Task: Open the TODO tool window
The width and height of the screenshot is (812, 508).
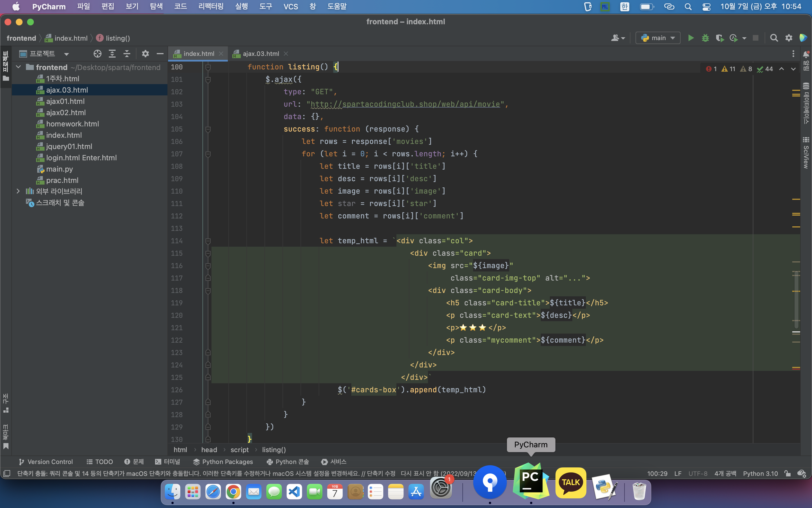Action: pyautogui.click(x=100, y=462)
